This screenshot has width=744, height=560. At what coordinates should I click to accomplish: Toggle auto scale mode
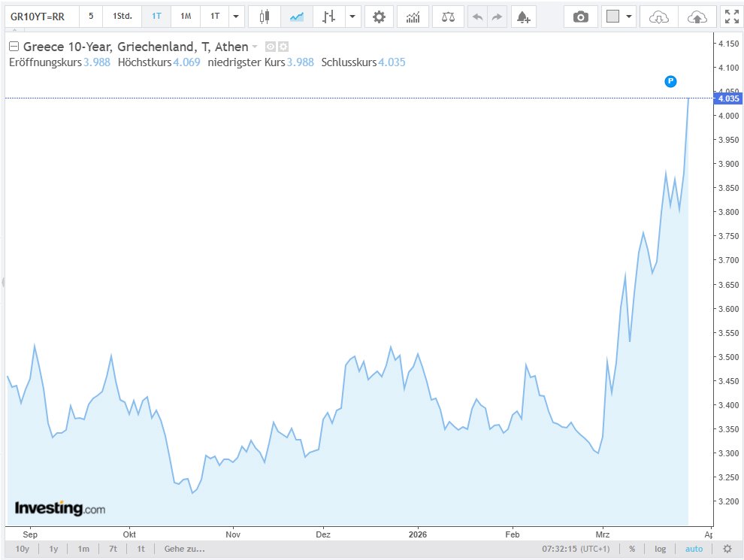(x=694, y=549)
